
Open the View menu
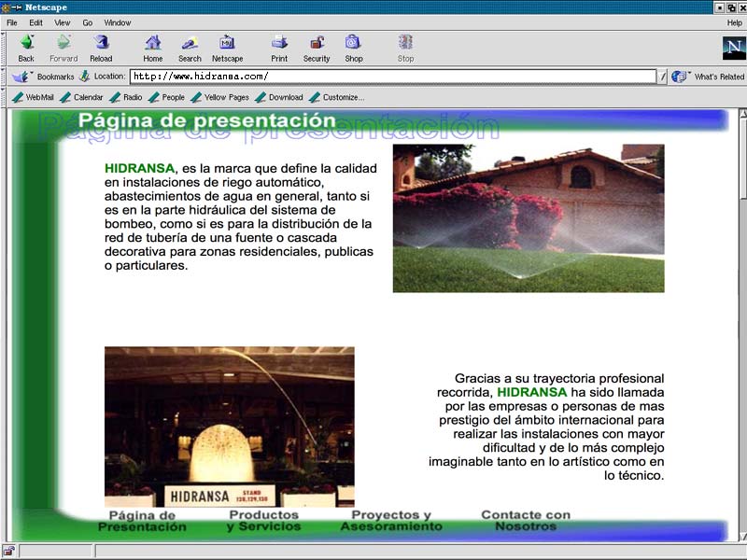tap(62, 22)
